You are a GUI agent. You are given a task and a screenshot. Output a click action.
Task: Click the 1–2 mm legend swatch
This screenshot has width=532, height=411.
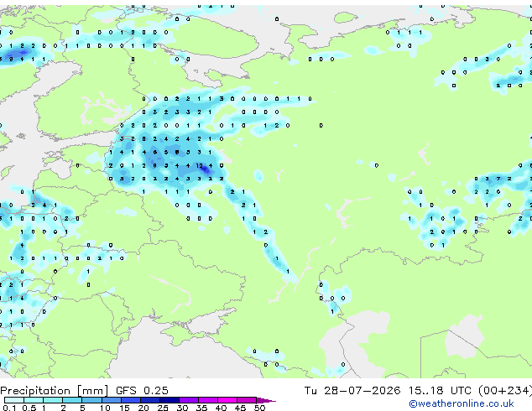(53, 400)
